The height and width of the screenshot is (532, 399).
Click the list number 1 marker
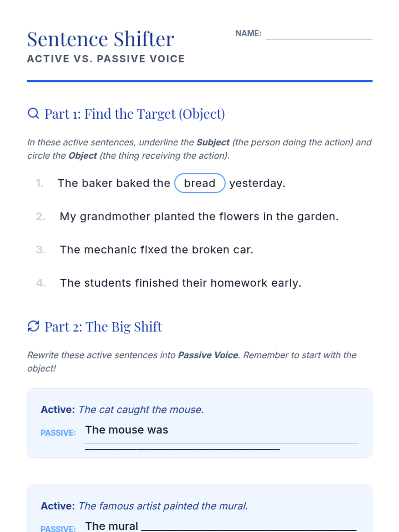(40, 183)
